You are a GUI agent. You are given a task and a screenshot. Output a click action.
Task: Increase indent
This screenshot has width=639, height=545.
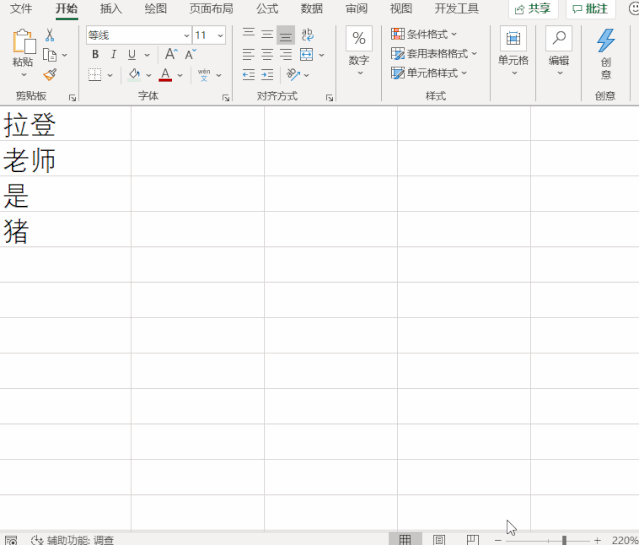[x=267, y=75]
